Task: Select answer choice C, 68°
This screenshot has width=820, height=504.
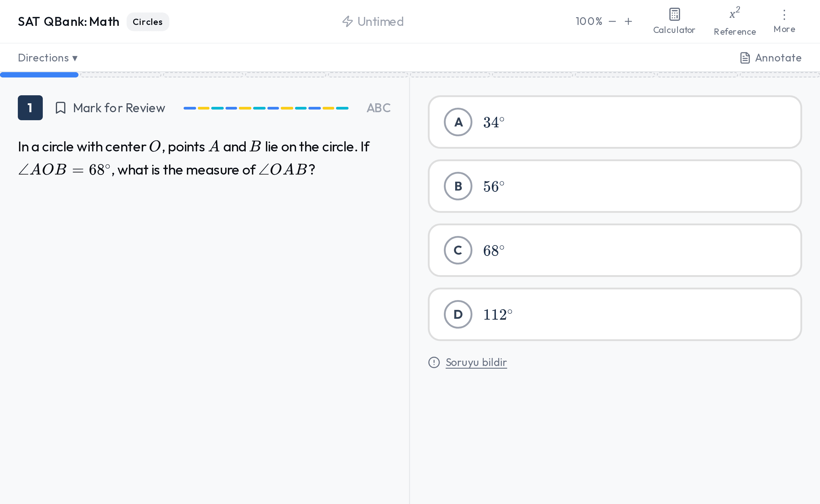Action: [614, 250]
